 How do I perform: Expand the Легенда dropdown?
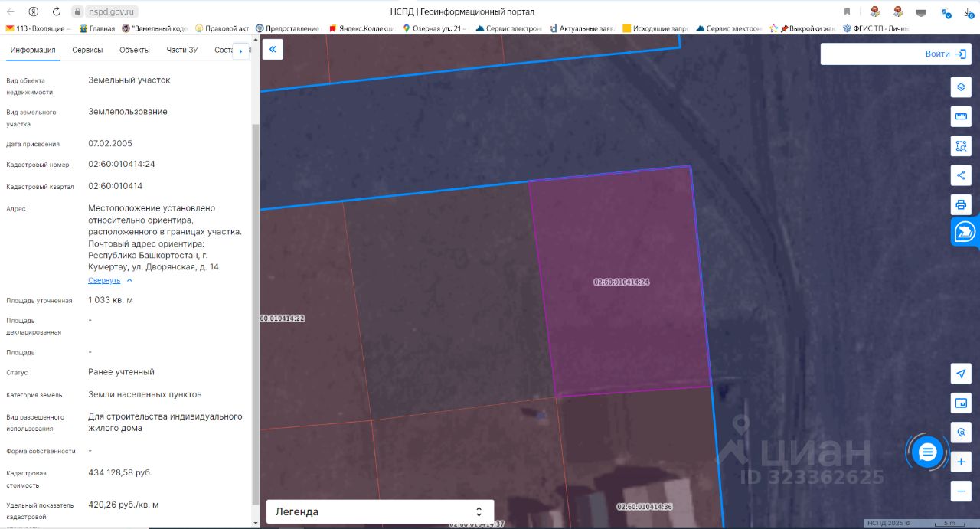click(380, 511)
